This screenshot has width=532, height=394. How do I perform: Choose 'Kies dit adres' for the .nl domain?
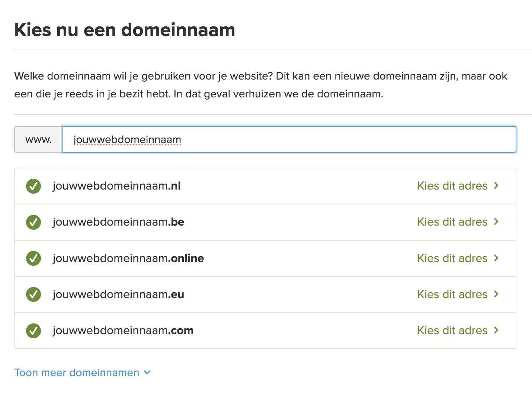point(452,186)
